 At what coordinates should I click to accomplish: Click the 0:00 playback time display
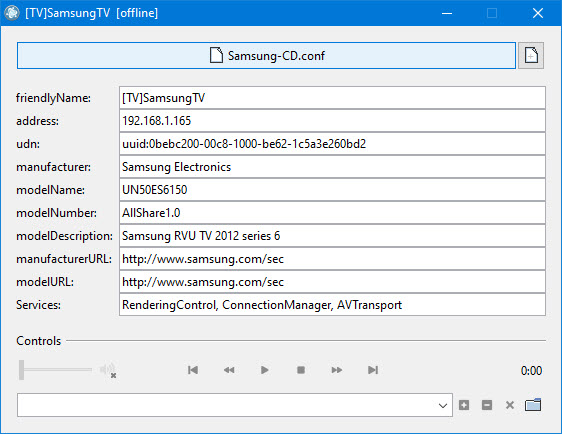pyautogui.click(x=531, y=371)
